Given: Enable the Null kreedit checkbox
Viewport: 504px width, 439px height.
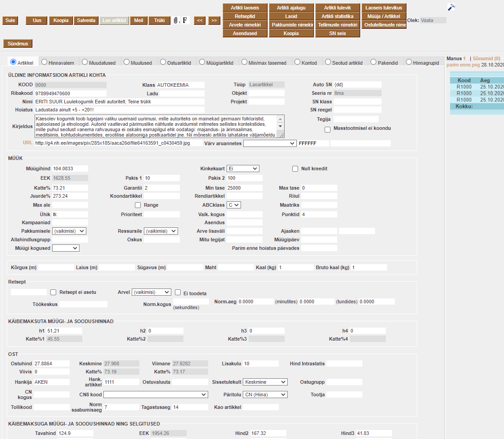Looking at the screenshot, I should [295, 169].
